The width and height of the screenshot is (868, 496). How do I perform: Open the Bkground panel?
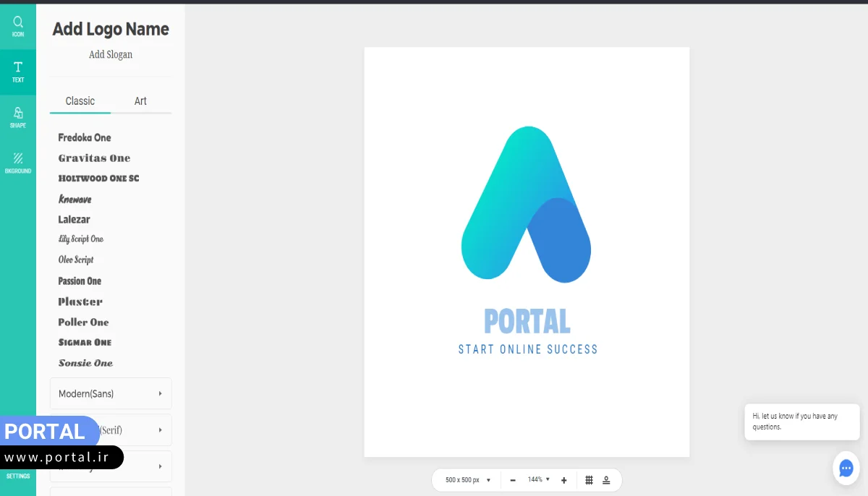coord(18,163)
